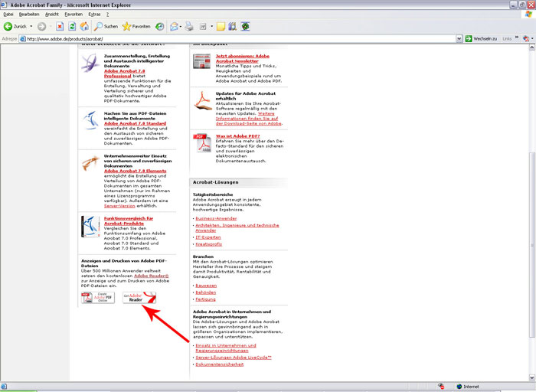The height and width of the screenshot is (392, 536).
Task: Open the Server-Version link
Action: tap(119, 206)
